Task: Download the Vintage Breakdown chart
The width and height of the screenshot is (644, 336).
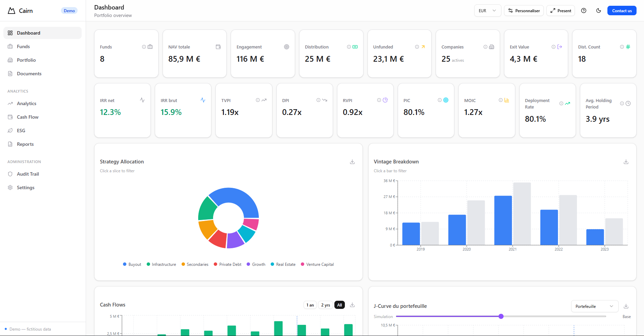Action: pyautogui.click(x=625, y=162)
